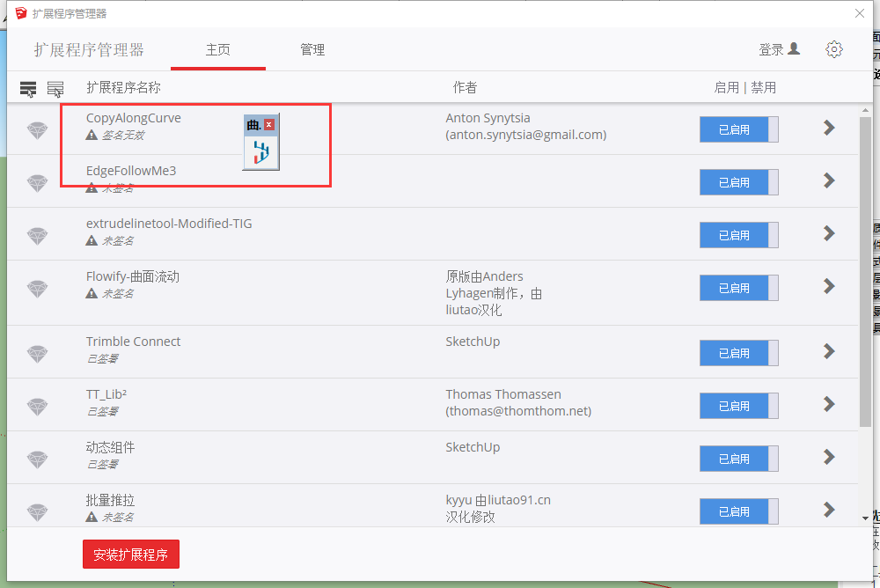Click the curve tool icon in floating toolbar
Viewport: 880px width, 588px height.
point(260,152)
